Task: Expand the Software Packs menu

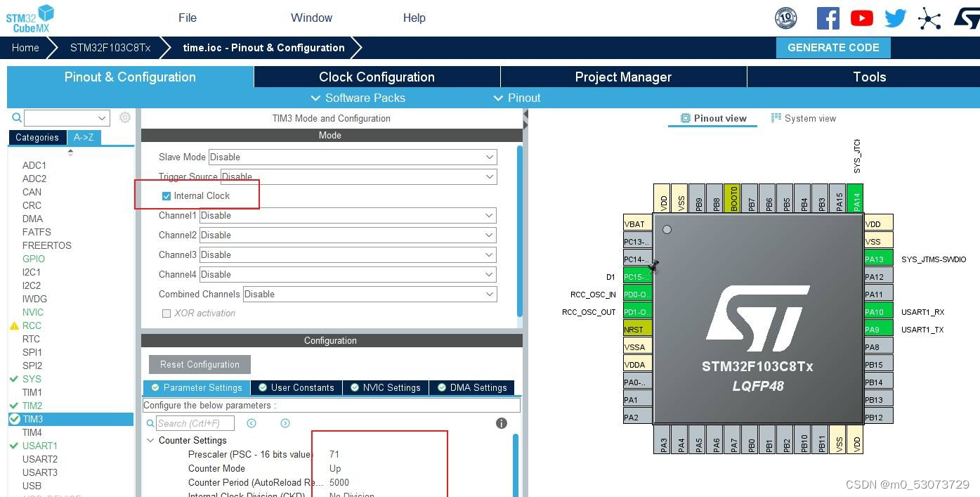Action: 358,98
